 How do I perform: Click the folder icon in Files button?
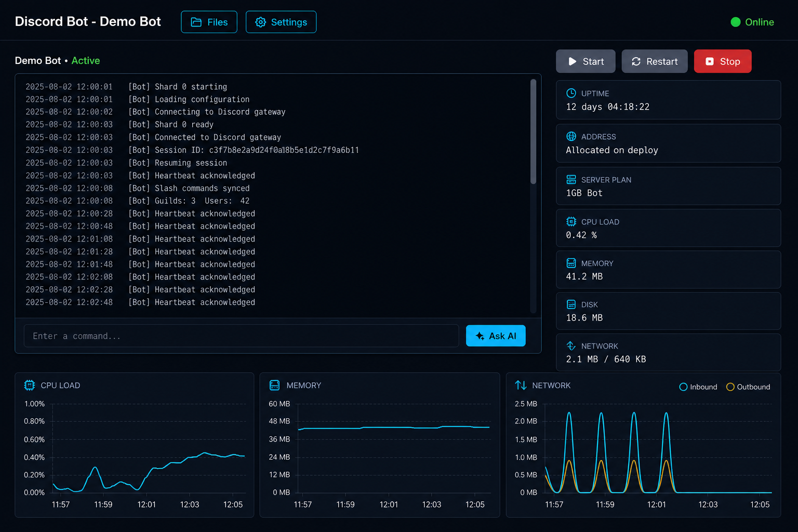click(x=196, y=22)
